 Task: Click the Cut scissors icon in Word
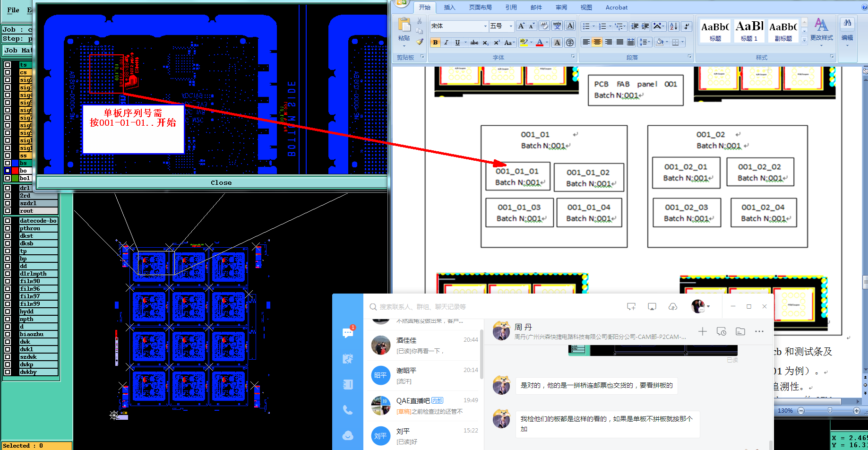[x=419, y=21]
